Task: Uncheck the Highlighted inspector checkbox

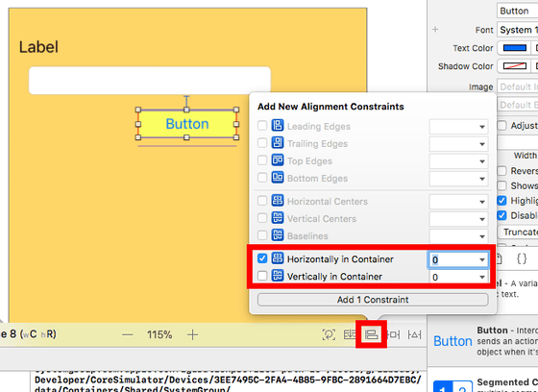Action: click(501, 201)
